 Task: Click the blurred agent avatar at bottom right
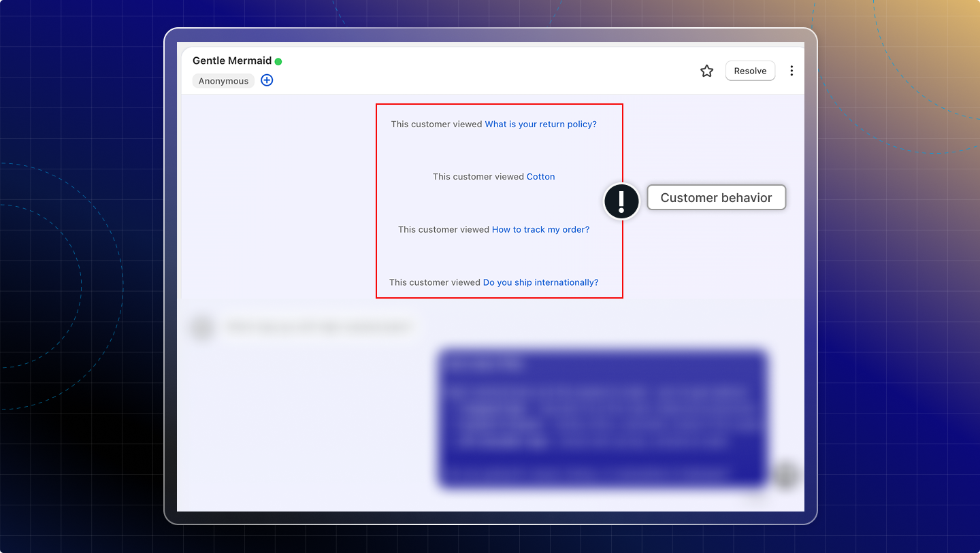click(786, 475)
